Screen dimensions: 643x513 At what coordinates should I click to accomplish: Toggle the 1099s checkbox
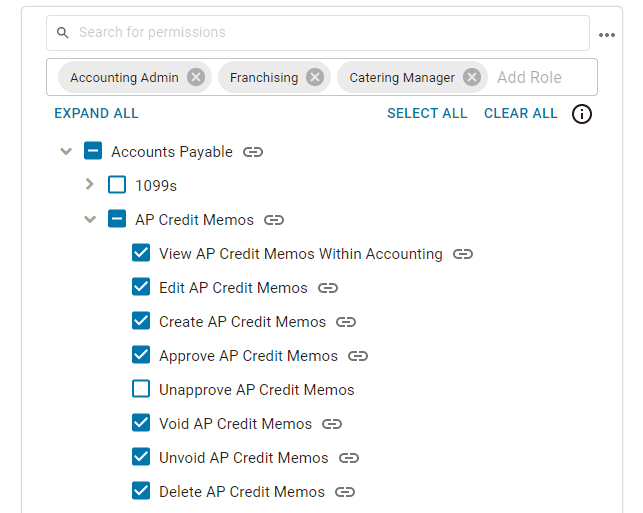point(117,185)
